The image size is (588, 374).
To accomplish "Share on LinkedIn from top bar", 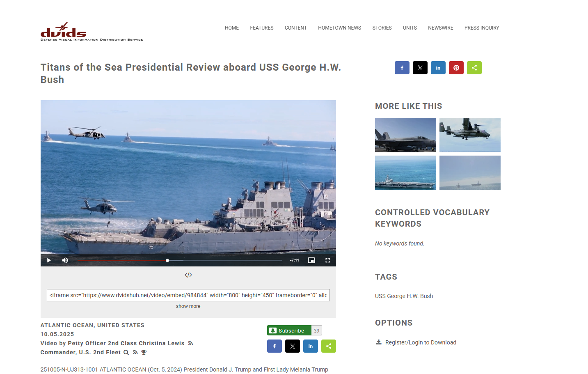I will click(438, 68).
